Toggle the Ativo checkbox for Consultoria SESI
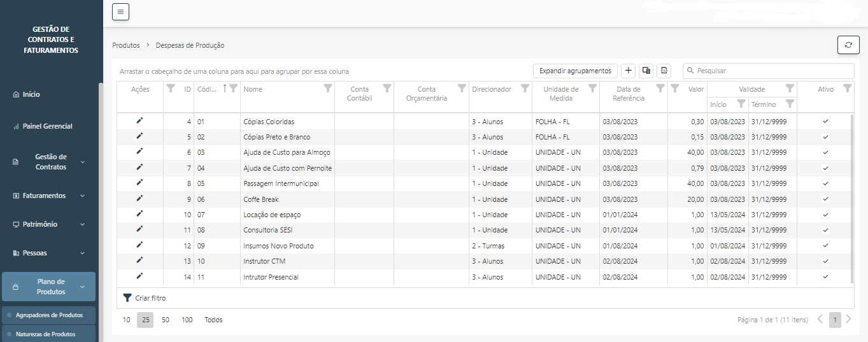 tap(825, 230)
